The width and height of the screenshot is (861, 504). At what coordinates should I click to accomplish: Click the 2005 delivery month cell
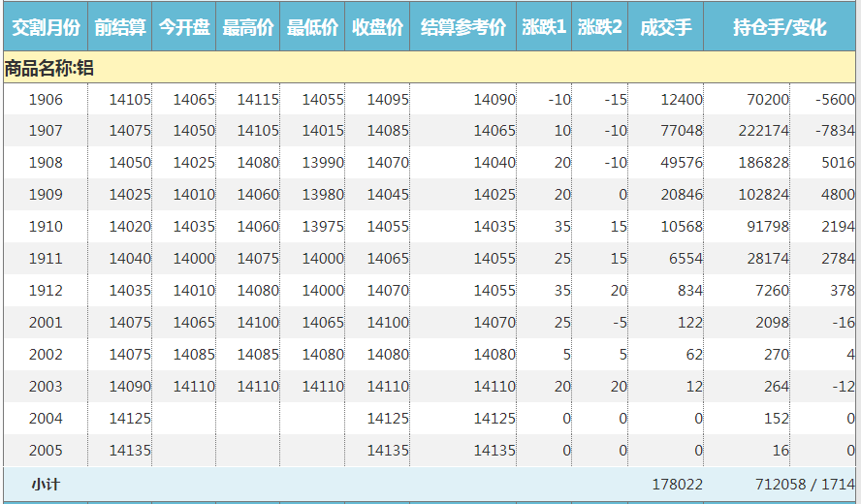pos(46,451)
